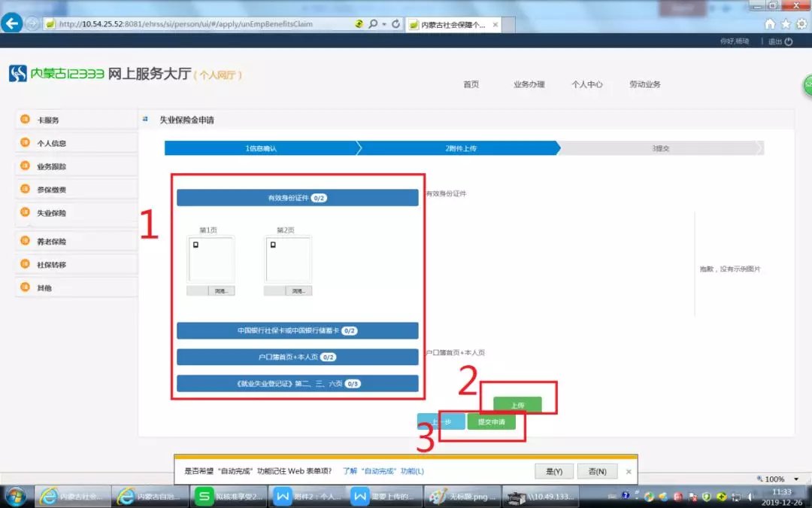Collapse the 有效身份证件 0/2 section
Image resolution: width=812 pixels, height=508 pixels.
click(x=297, y=198)
